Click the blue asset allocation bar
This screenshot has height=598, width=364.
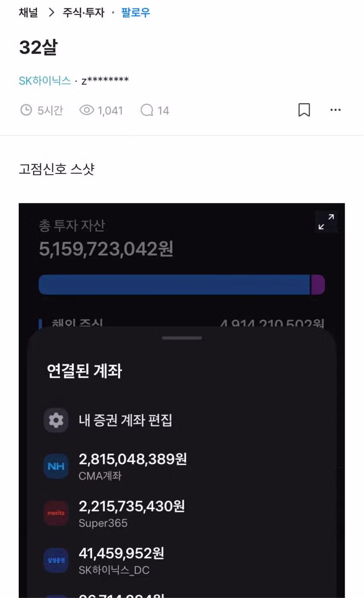click(174, 284)
